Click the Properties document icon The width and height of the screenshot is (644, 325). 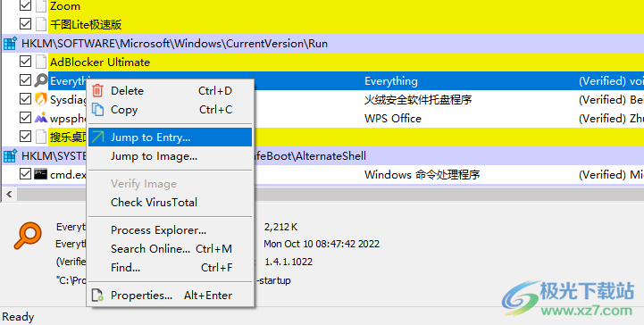tap(97, 295)
